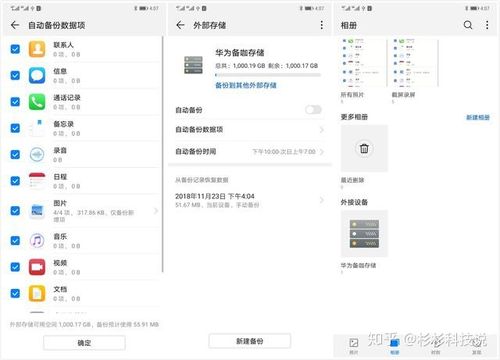Image resolution: width=500 pixels, height=360 pixels.
Task: Open more options menu in 相册 screen
Action: click(487, 25)
